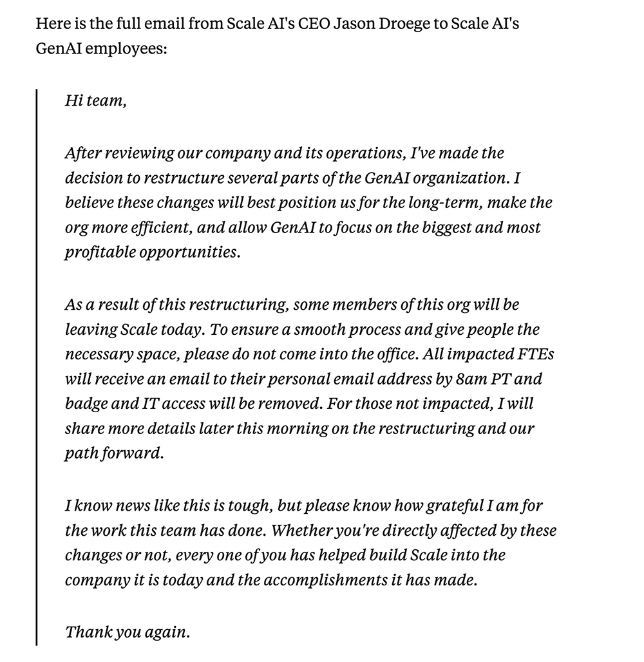Screen dimensions: 644x662
Task: Click the line starting 'the work this team has done'
Action: click(x=310, y=530)
